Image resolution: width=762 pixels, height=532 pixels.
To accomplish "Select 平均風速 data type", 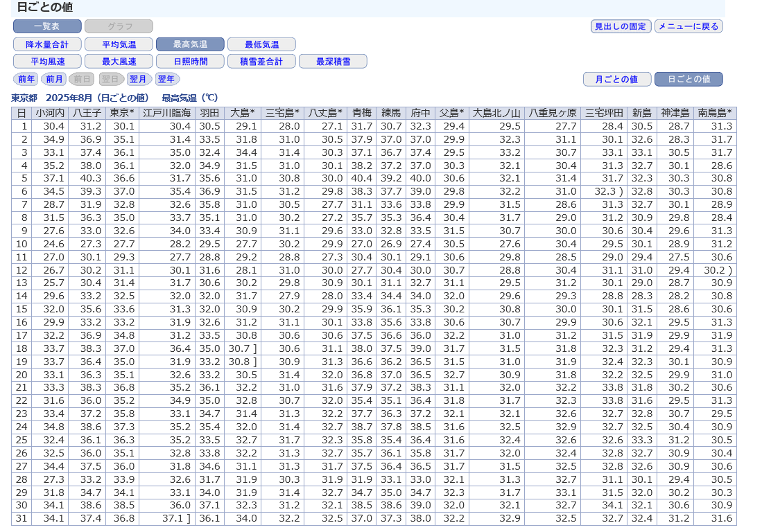I will [47, 62].
